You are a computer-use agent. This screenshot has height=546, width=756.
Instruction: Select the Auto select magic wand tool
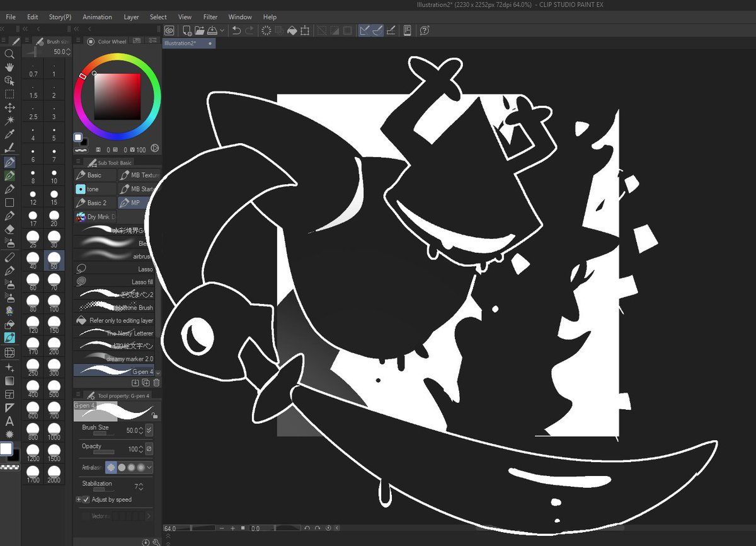pos(9,121)
